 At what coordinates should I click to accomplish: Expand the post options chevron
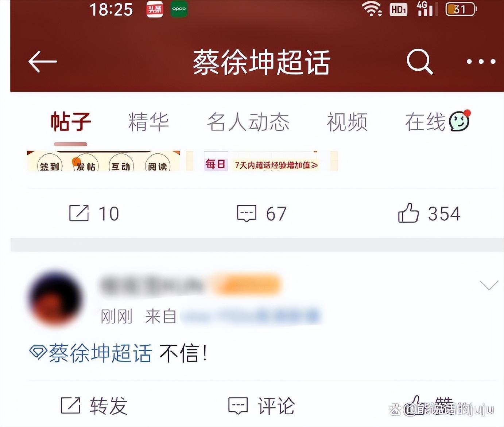489,285
